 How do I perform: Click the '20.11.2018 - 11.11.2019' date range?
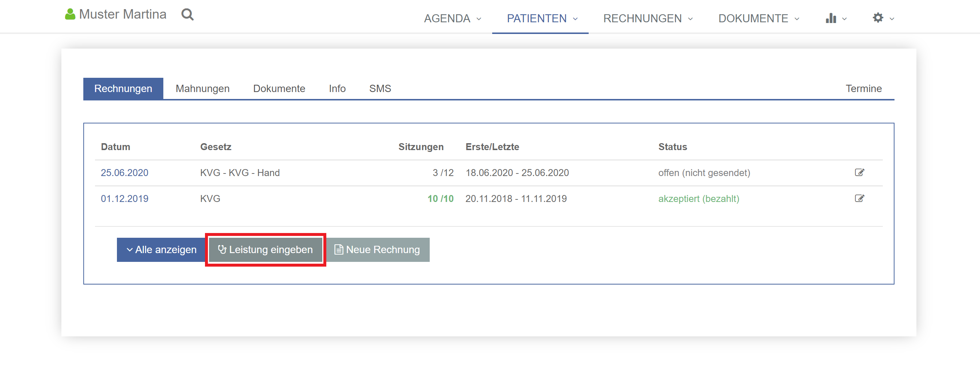click(x=516, y=199)
